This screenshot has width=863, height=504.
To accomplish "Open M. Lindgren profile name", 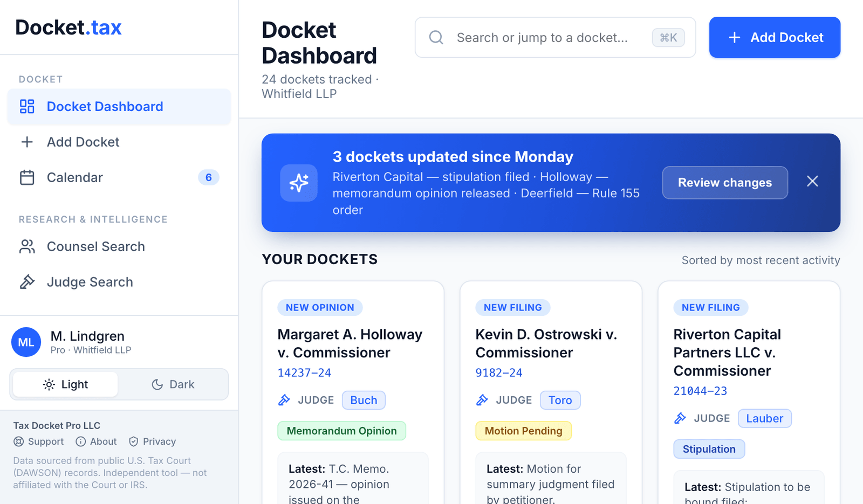I will click(x=87, y=336).
